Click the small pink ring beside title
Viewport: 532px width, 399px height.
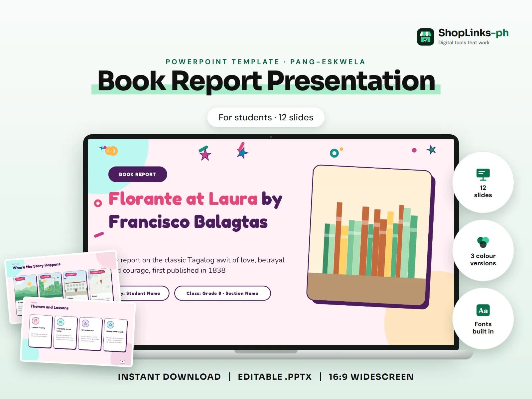click(98, 203)
